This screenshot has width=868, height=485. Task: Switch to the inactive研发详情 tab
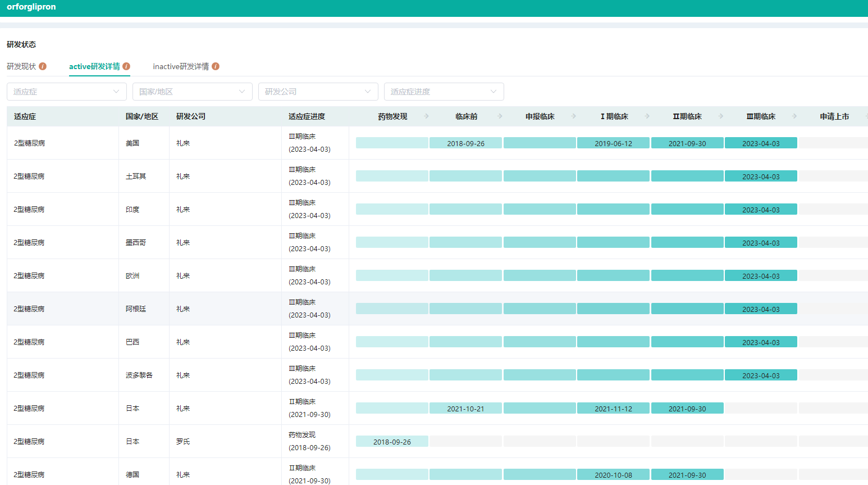[x=181, y=66]
